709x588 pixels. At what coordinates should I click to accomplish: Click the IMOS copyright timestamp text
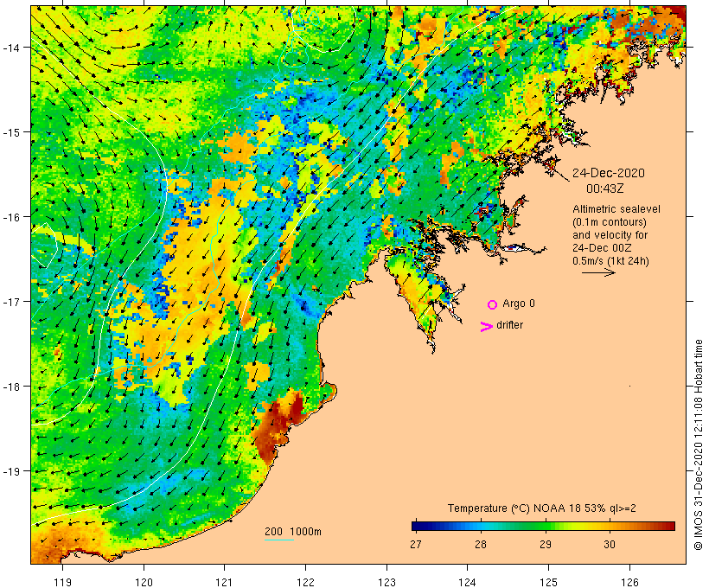click(x=698, y=444)
